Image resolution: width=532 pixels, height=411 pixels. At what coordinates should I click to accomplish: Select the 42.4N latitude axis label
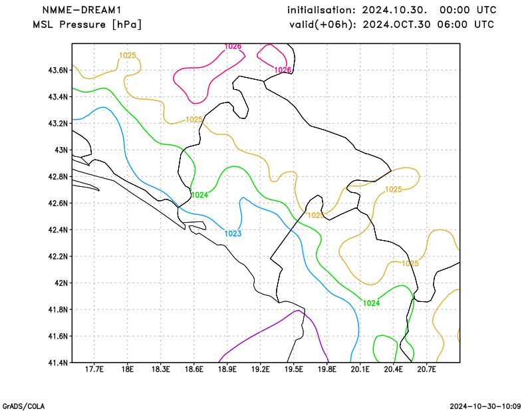(x=58, y=230)
